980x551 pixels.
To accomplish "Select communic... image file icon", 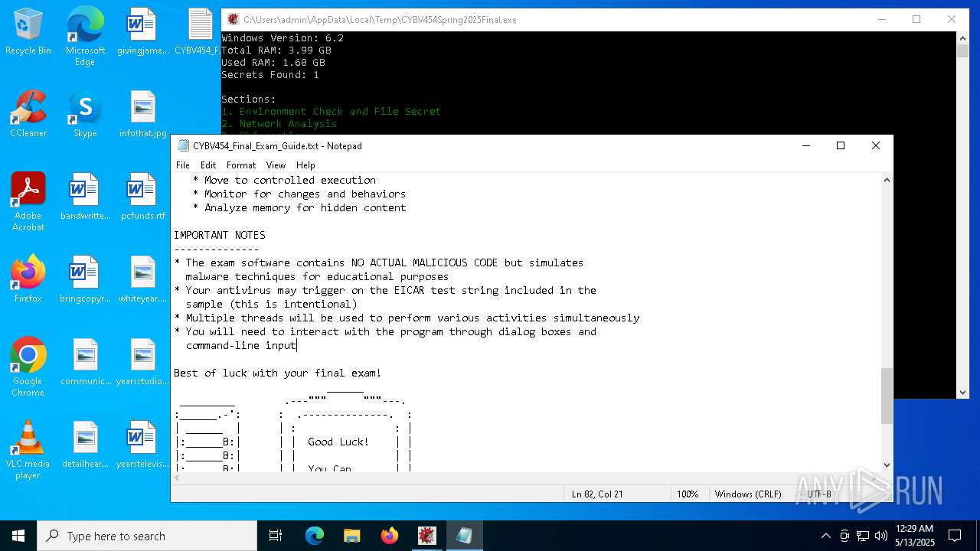I will click(x=85, y=362).
